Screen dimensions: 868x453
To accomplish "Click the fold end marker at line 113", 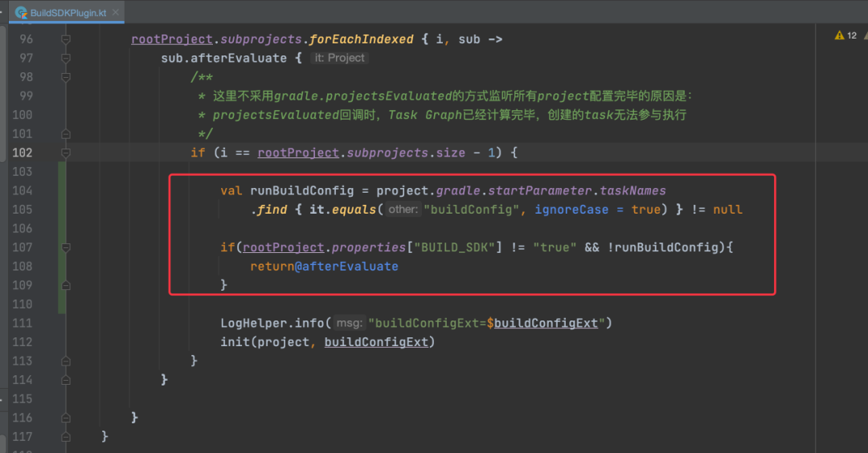I will coord(66,361).
